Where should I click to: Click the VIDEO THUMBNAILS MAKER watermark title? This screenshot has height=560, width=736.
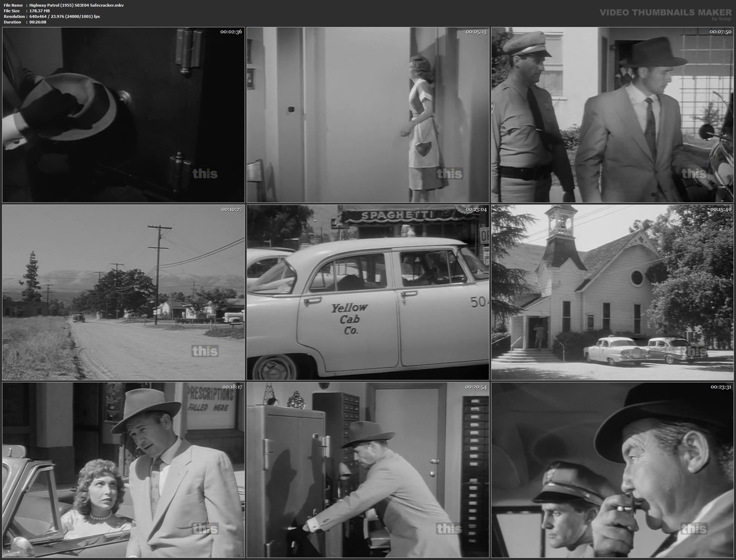[666, 13]
